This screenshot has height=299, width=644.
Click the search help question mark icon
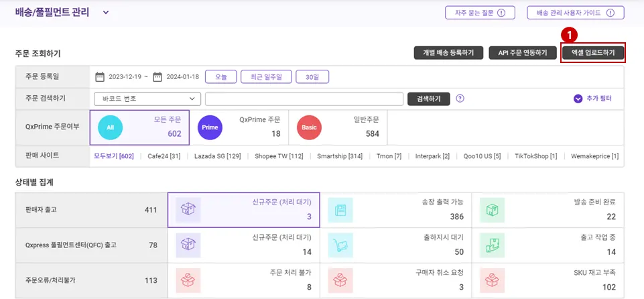pyautogui.click(x=460, y=99)
